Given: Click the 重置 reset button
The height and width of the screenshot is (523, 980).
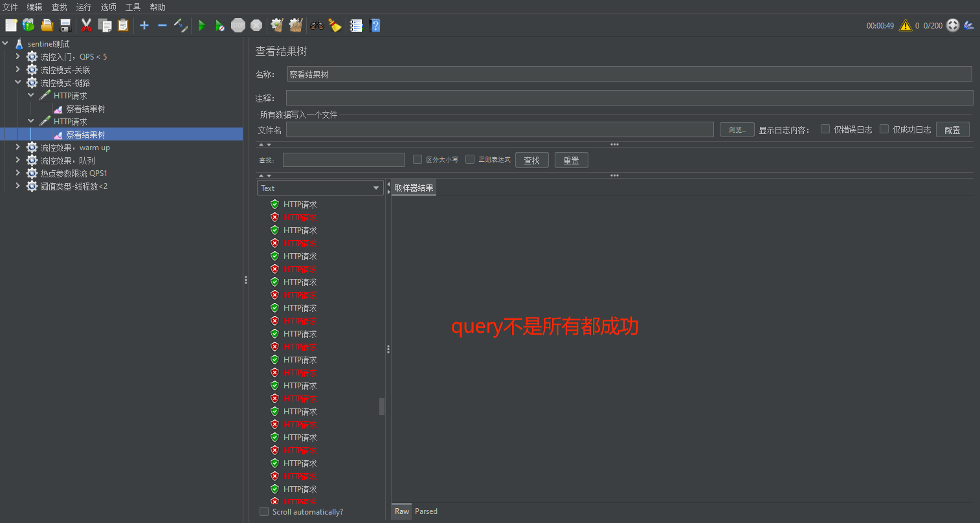Looking at the screenshot, I should tap(572, 160).
